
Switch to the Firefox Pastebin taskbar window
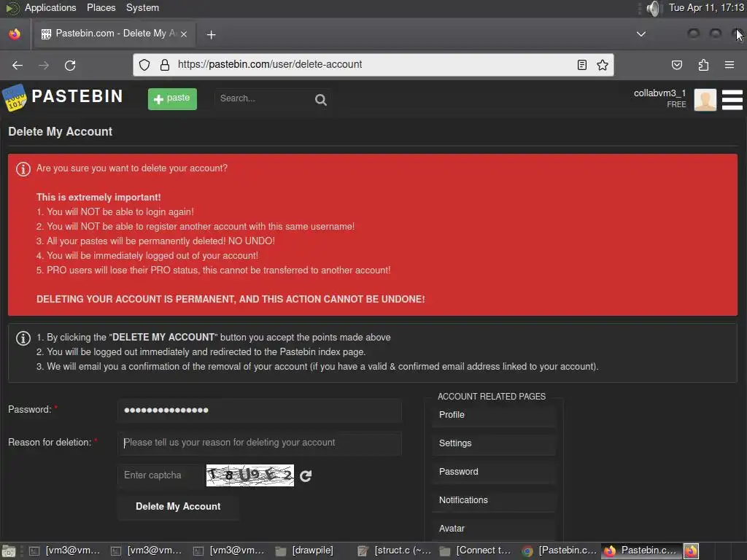(641, 551)
